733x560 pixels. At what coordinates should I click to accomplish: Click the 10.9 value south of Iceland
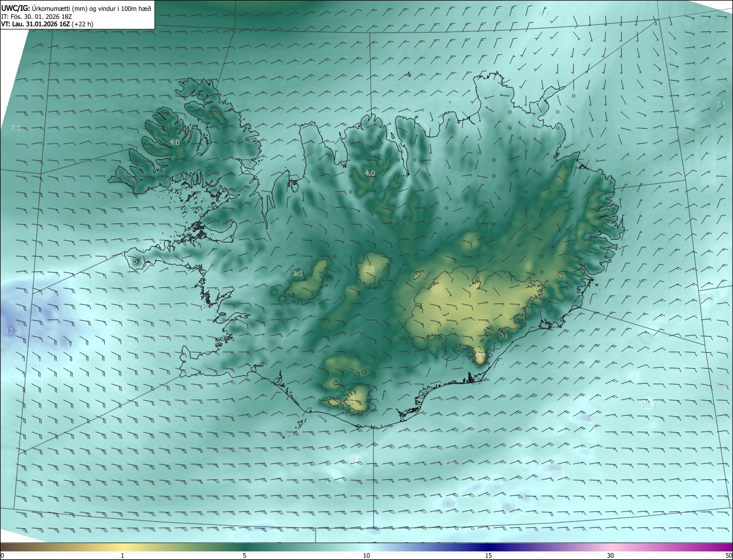589,419
